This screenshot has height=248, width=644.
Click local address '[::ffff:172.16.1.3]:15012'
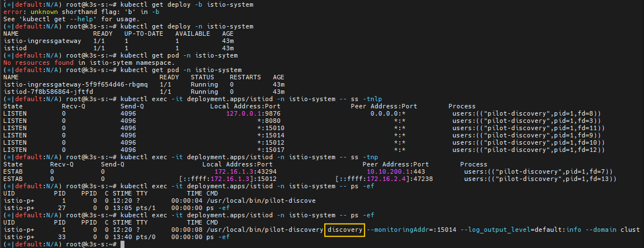[228, 179]
